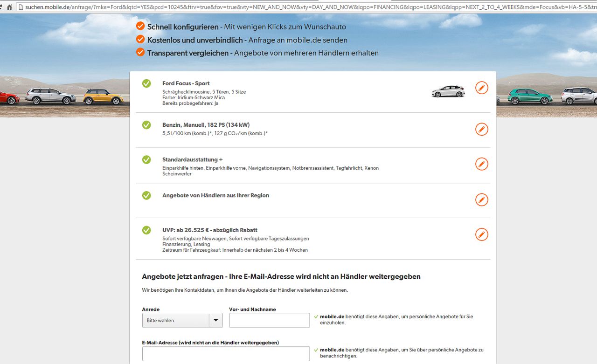Click the Schrägहecklimousine, 5 Türen, 5 Sitze text

click(x=204, y=92)
